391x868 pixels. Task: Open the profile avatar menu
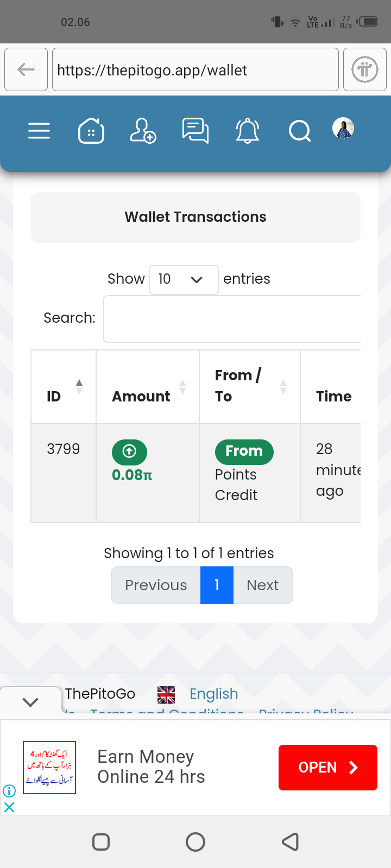point(343,129)
